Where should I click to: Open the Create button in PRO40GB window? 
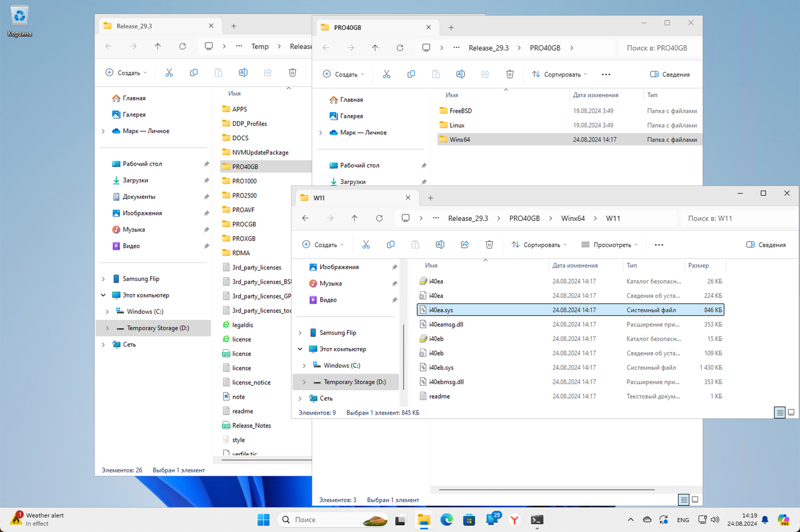point(343,75)
